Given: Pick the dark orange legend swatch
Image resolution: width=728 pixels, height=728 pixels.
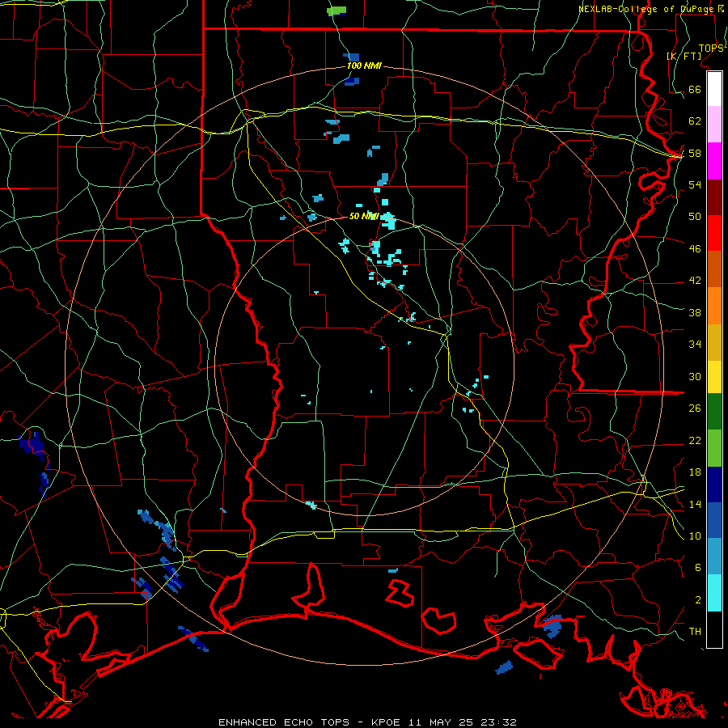Looking at the screenshot, I should (714, 269).
